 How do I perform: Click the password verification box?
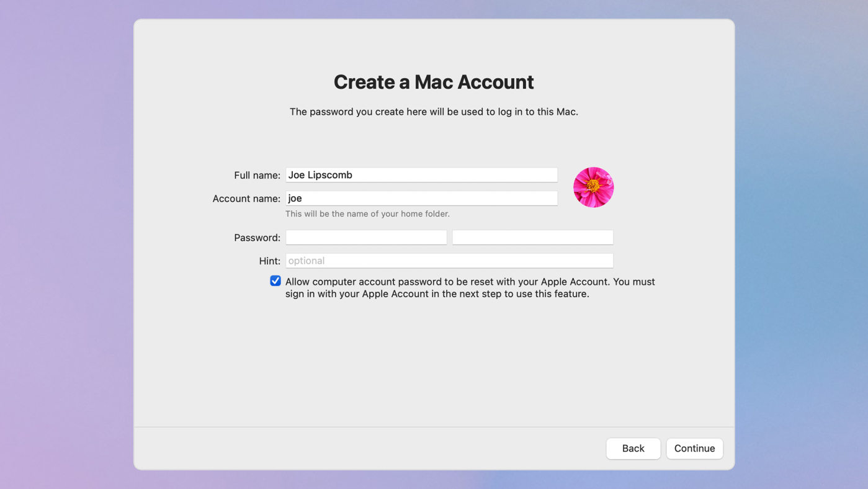coord(532,237)
